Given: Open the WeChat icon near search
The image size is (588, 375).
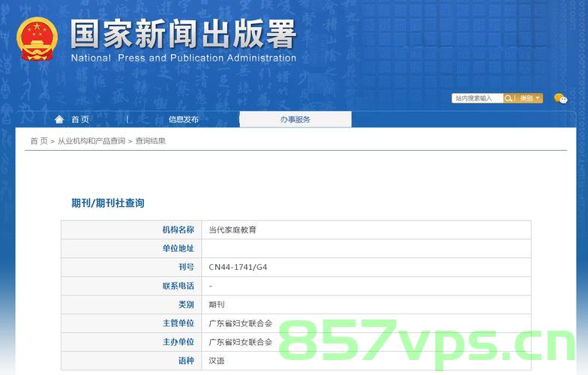Looking at the screenshot, I should [x=561, y=99].
